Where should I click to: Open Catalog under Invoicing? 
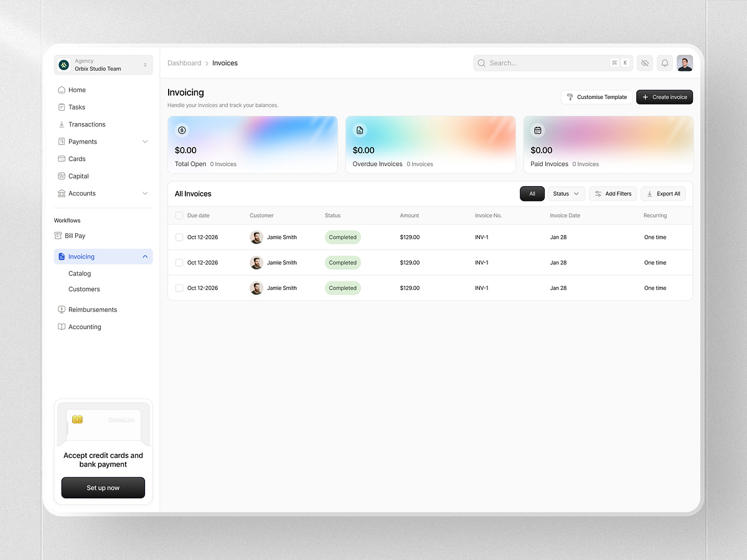point(80,274)
